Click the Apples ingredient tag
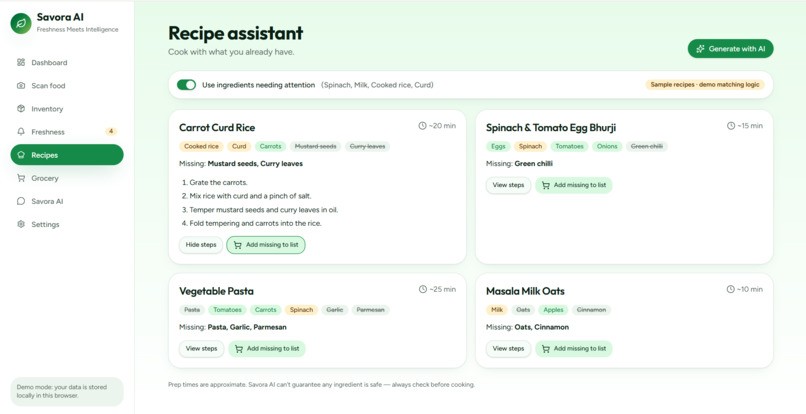 pyautogui.click(x=554, y=310)
